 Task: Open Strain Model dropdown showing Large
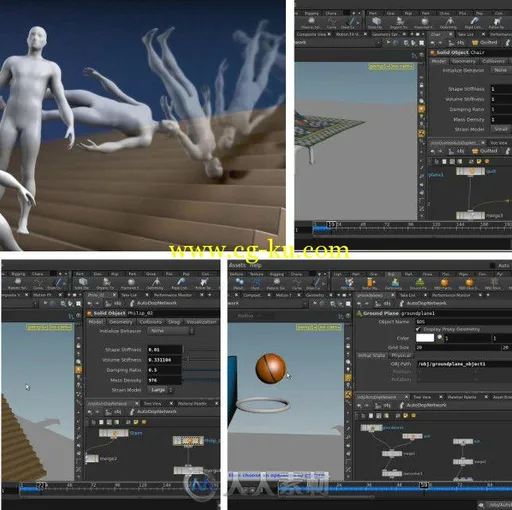tap(160, 390)
